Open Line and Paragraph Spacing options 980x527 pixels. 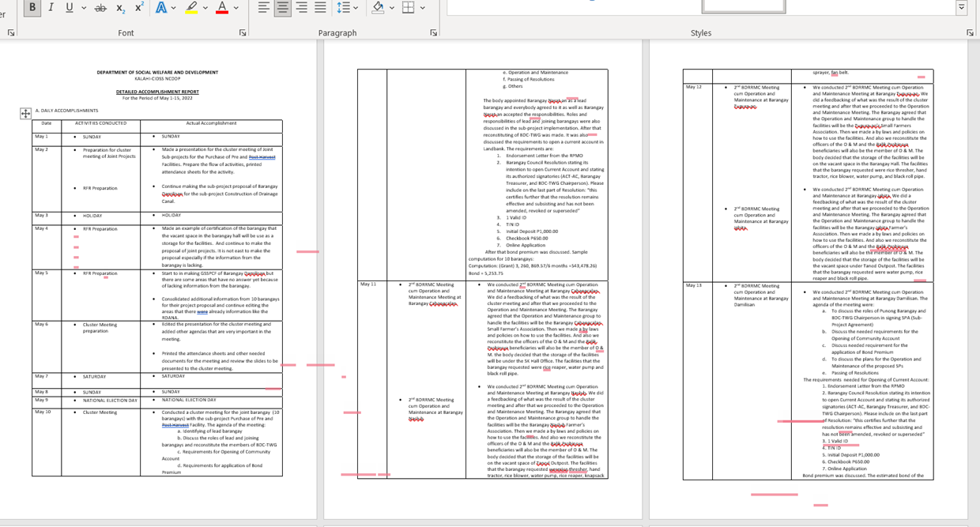tap(346, 7)
